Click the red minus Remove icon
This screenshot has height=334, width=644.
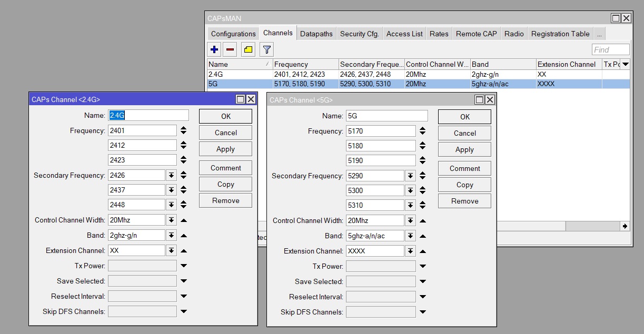(x=230, y=50)
